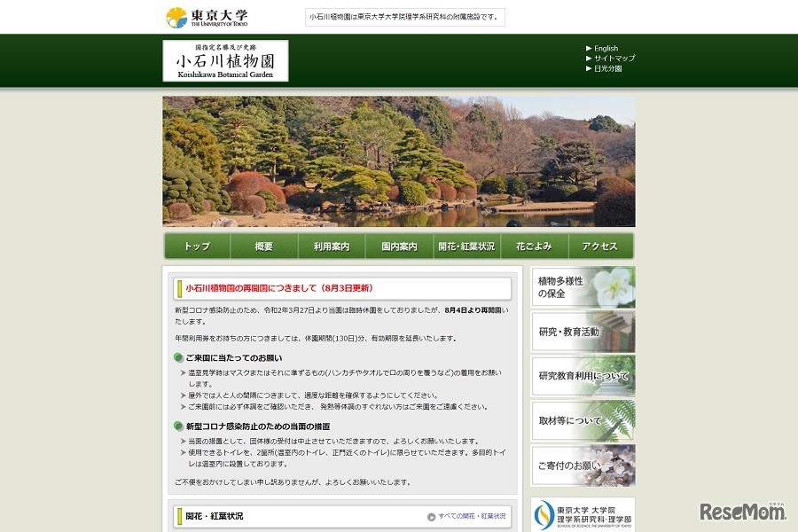Click the arrow icon beside サイトマップ
The width and height of the screenshot is (798, 532).
click(589, 58)
